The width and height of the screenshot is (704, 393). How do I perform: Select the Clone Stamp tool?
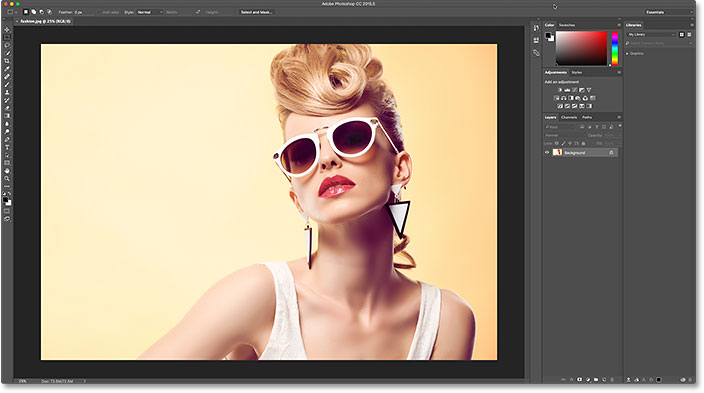7,92
